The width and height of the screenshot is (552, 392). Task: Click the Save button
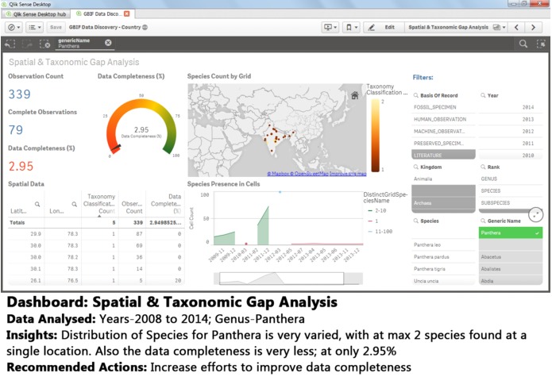[x=56, y=28]
